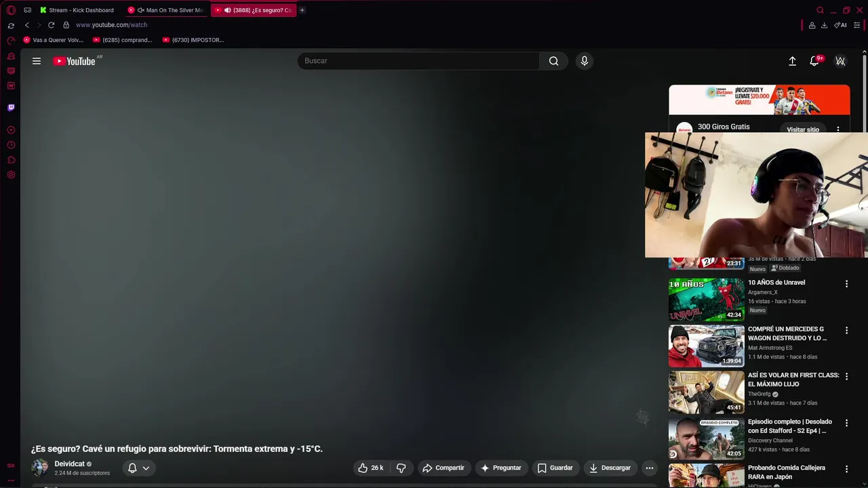Viewport: 868px width, 488px height.
Task: Open 10 AÑOS de Unravel video thumbnail
Action: tap(706, 300)
